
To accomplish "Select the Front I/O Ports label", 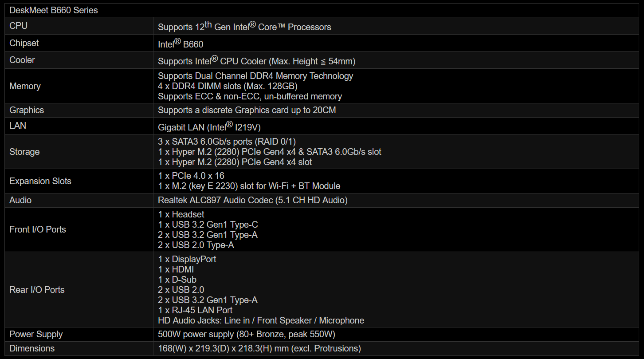I will pyautogui.click(x=38, y=229).
